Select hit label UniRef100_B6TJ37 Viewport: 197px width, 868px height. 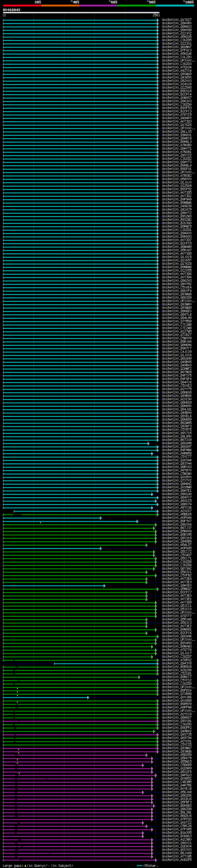tap(177, 528)
